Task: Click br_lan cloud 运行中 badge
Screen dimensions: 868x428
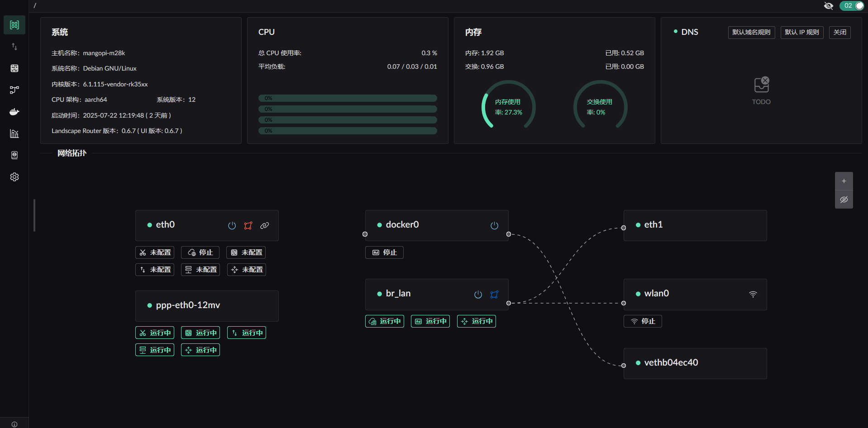Action: click(385, 321)
